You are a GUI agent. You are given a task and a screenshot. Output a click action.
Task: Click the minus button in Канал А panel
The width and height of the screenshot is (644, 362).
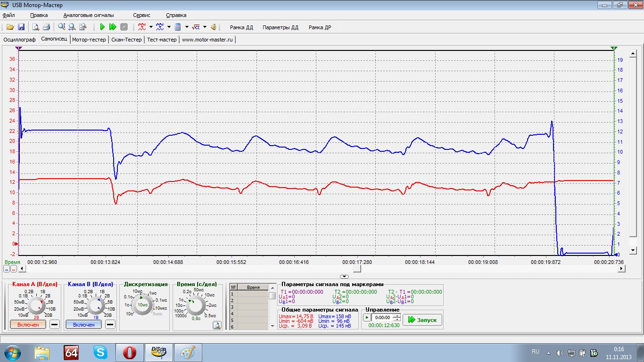pyautogui.click(x=55, y=325)
